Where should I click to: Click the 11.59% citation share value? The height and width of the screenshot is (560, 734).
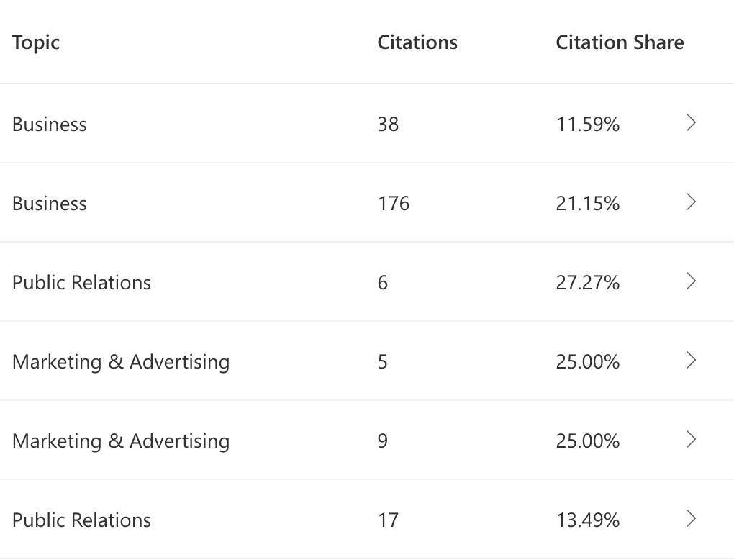pyautogui.click(x=588, y=125)
